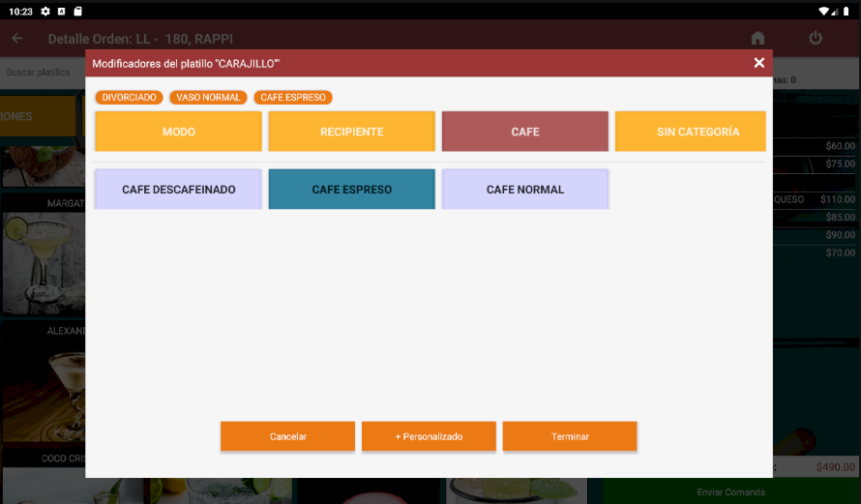Finish modifiers with the Terminar button
This screenshot has height=504, width=861.
click(570, 436)
